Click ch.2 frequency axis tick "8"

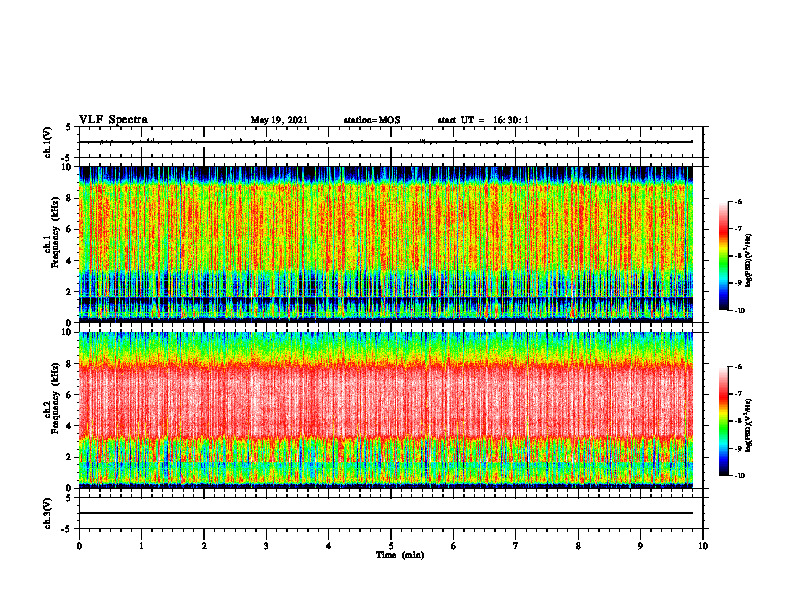pyautogui.click(x=69, y=364)
